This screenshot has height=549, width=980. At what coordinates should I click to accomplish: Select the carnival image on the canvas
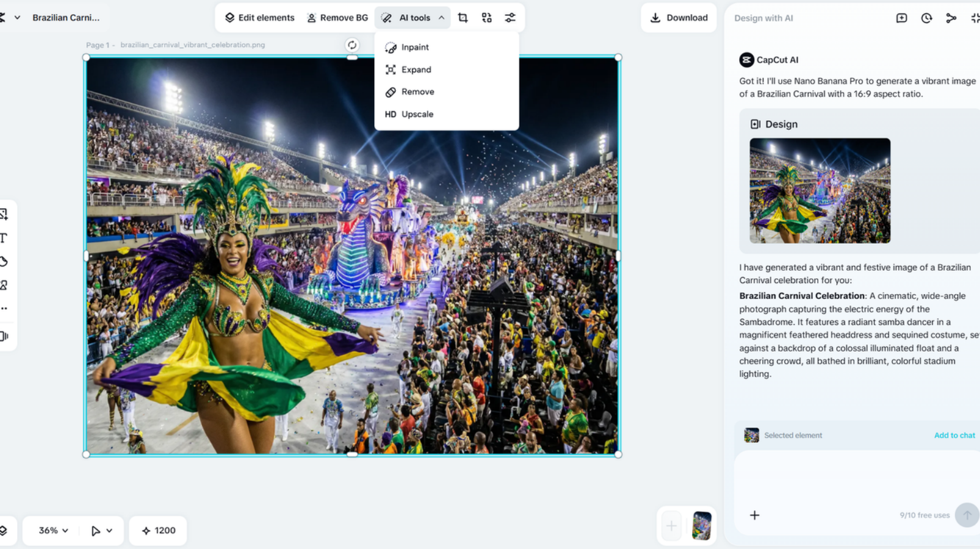point(352,256)
